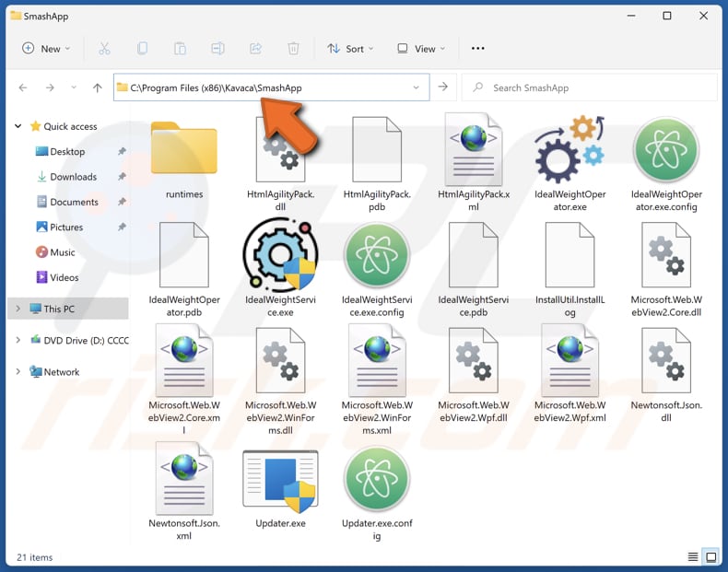
Task: Expand the Network tree node
Action: (18, 372)
